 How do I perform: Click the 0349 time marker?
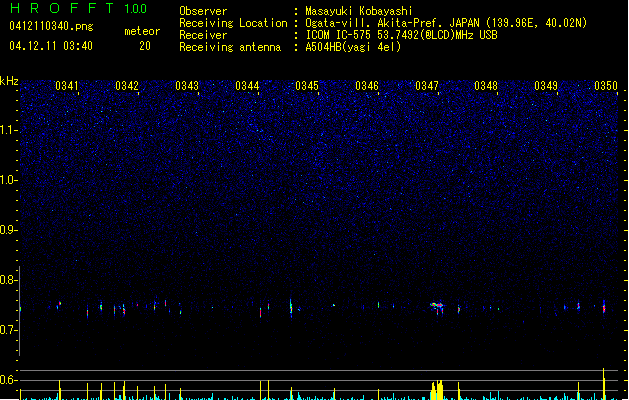pyautogui.click(x=546, y=86)
